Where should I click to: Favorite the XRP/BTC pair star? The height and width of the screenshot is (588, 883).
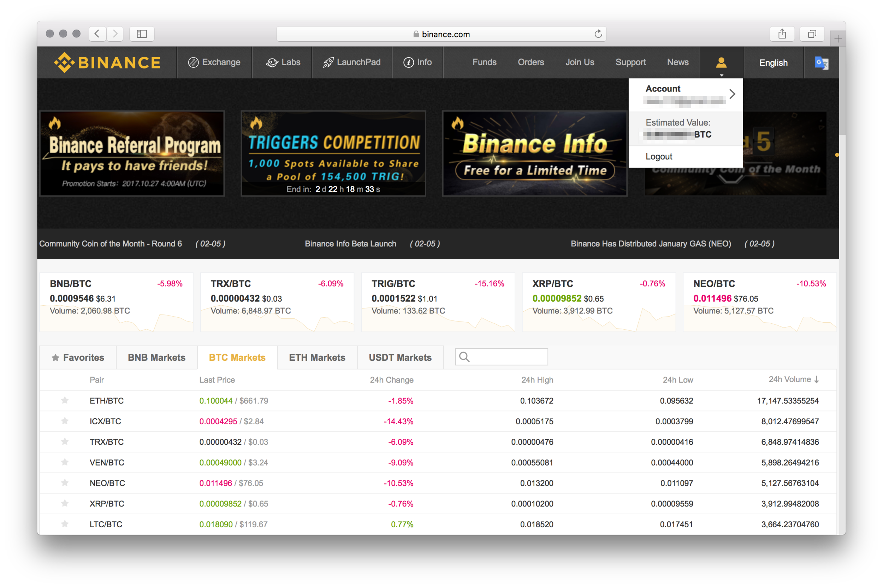pos(65,503)
